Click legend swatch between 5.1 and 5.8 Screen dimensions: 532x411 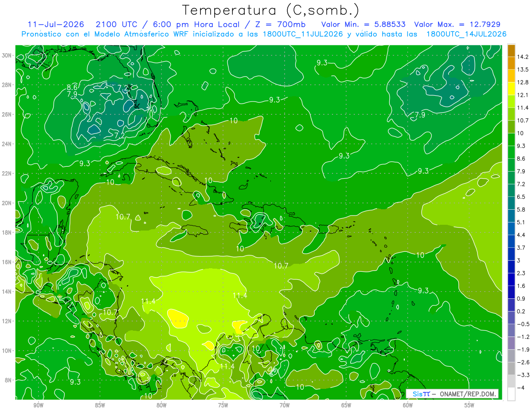click(x=511, y=216)
